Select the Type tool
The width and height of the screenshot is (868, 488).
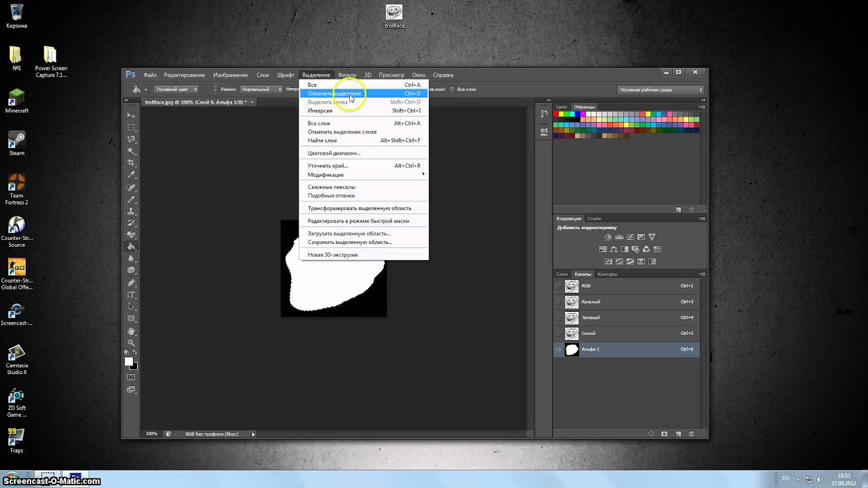(131, 294)
